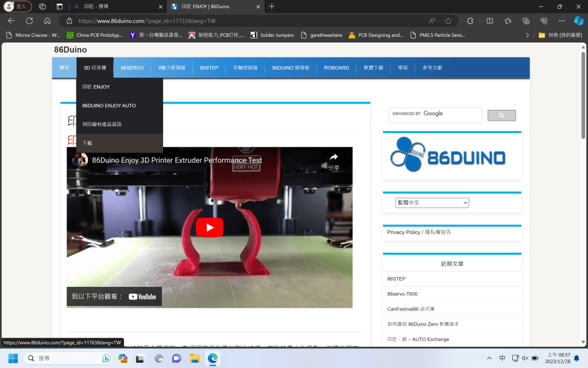Open the Privacy Policy link
The image size is (588, 368).
click(404, 232)
